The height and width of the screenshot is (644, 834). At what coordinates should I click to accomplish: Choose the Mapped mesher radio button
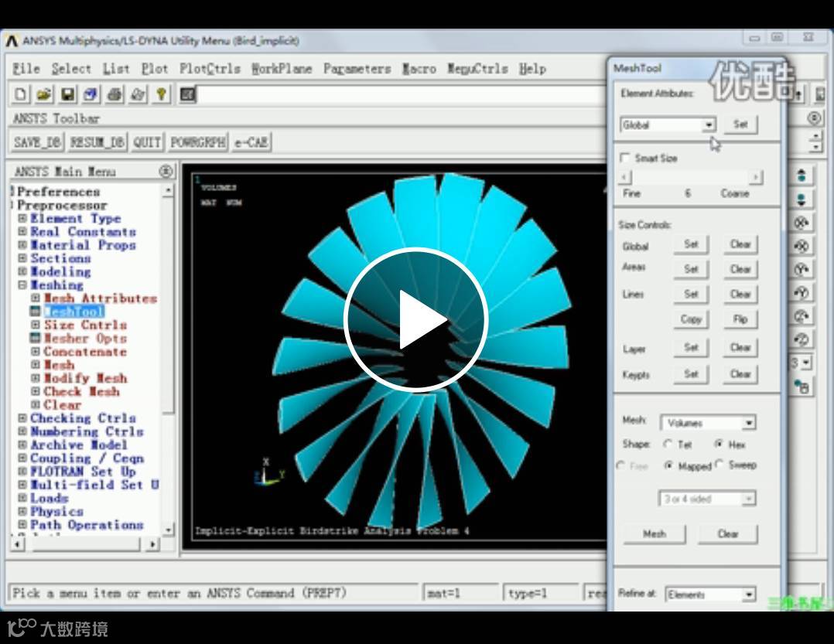tap(669, 465)
